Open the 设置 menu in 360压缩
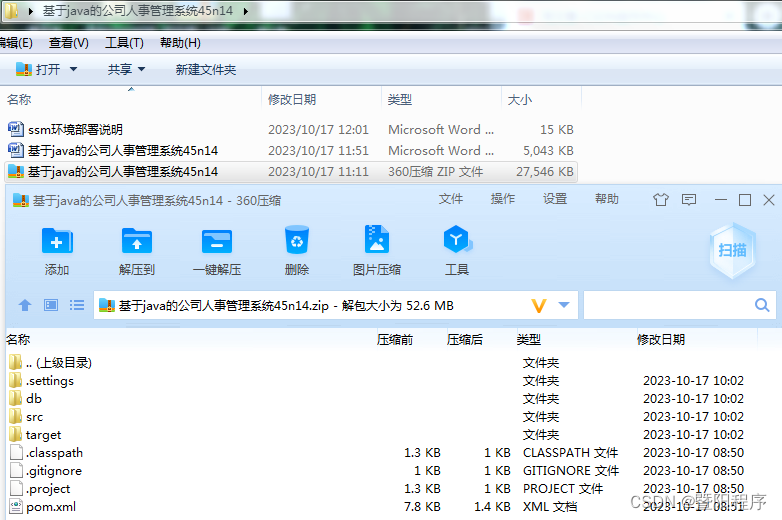Viewport: 782px width, 520px height. click(555, 199)
